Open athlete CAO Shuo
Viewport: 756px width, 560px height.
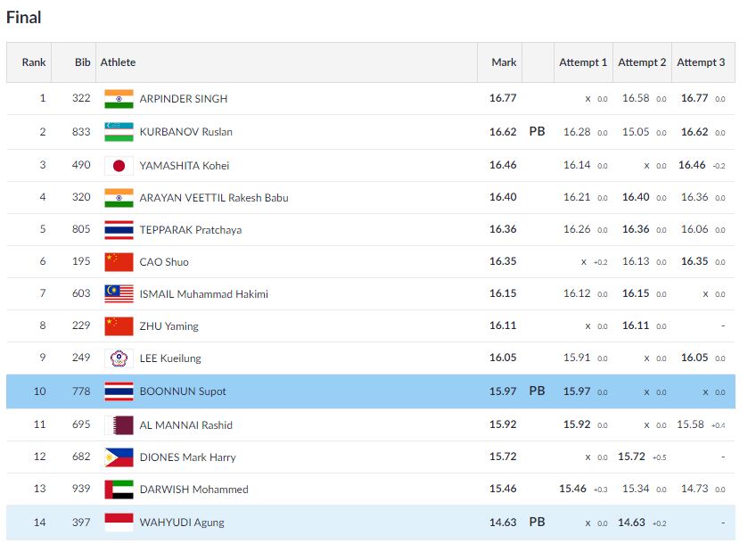(x=164, y=262)
